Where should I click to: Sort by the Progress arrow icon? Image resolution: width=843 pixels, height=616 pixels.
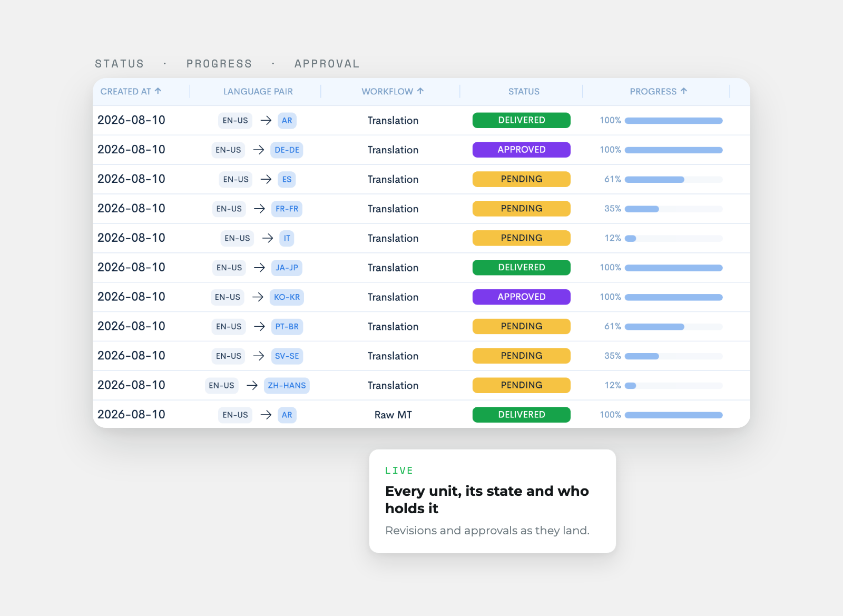tap(684, 91)
